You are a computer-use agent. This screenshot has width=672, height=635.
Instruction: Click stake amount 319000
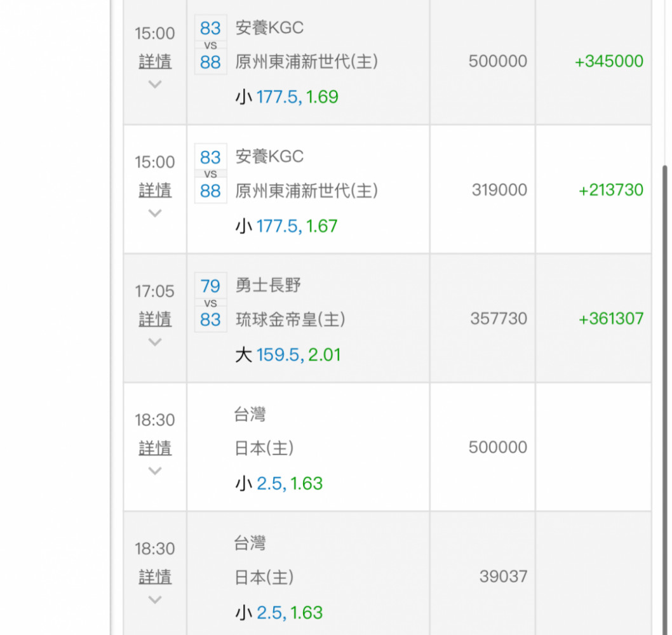[499, 190]
